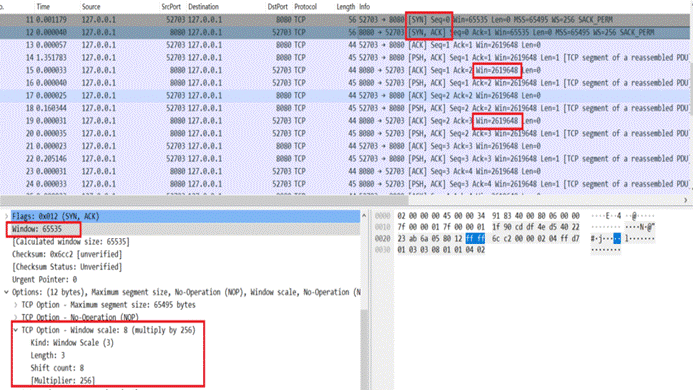The height and width of the screenshot is (390, 693).
Task: Select packet 24 PSH, ACK row
Action: click(x=345, y=184)
